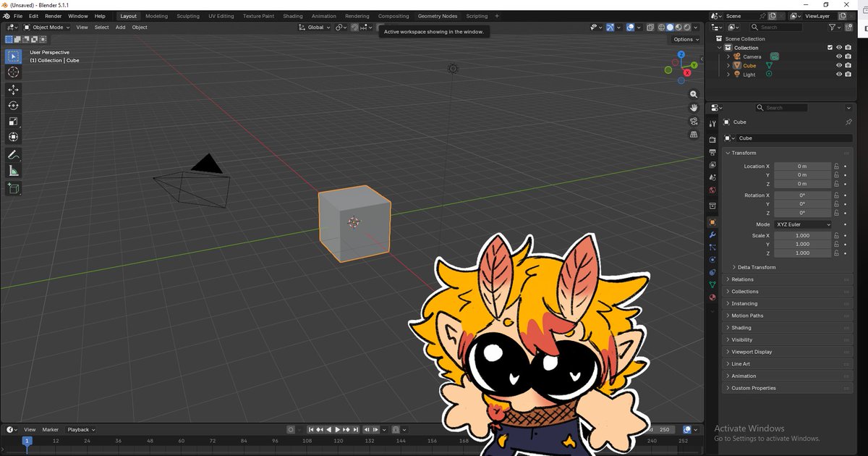Screen dimensions: 868x456
Task: Click the Location X value field
Action: [802, 166]
